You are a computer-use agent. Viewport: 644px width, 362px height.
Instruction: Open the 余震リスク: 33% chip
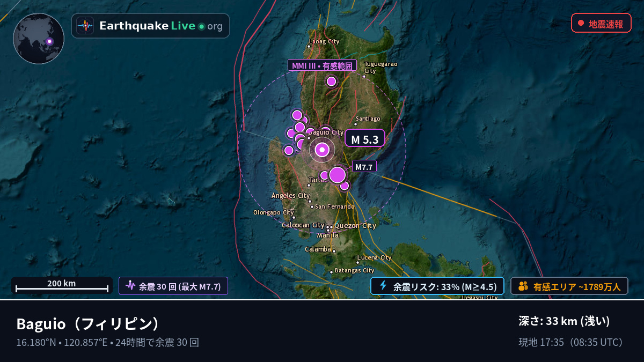(437, 286)
